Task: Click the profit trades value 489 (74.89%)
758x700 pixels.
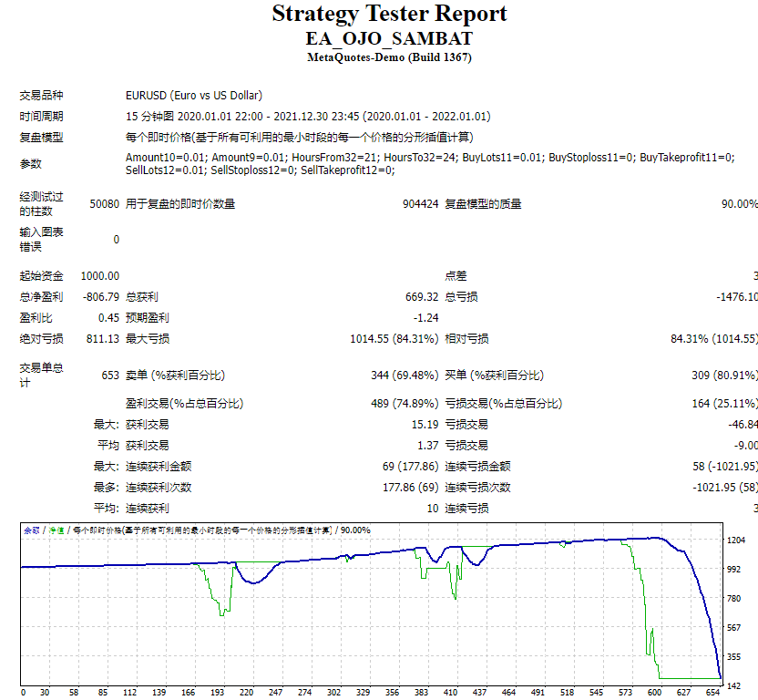Action: point(405,404)
